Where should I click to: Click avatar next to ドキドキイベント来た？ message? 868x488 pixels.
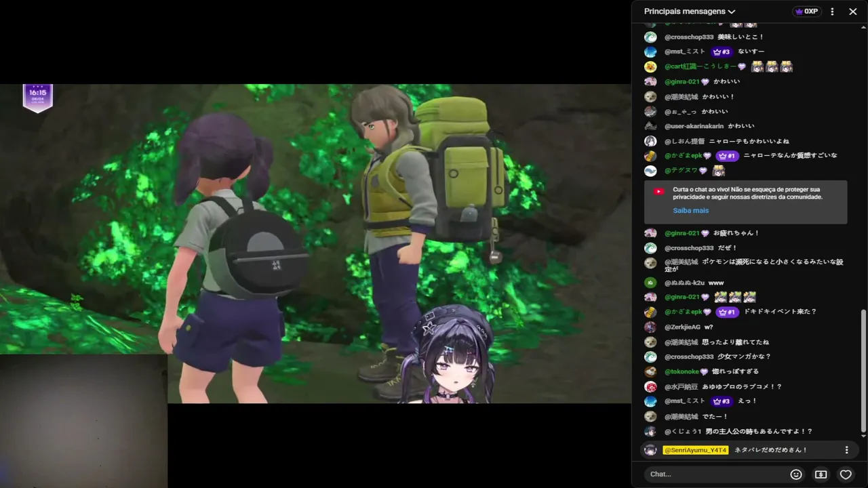650,312
